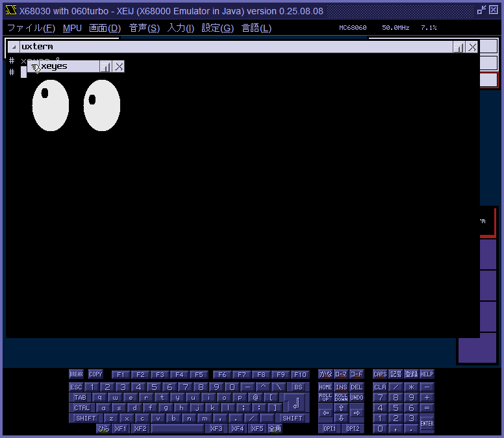Click the 50.0MHz clock readout

click(x=396, y=28)
